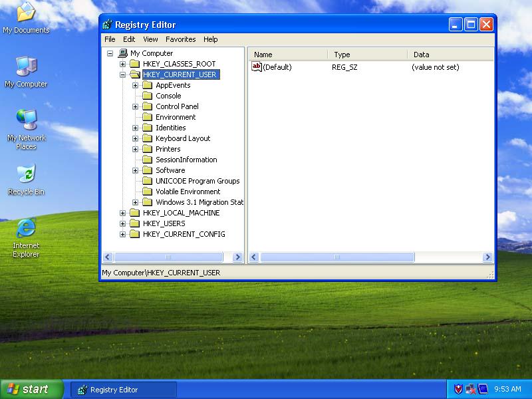Sort values by Name column header
Image resolution: width=532 pixels, height=399 pixels.
(288, 55)
